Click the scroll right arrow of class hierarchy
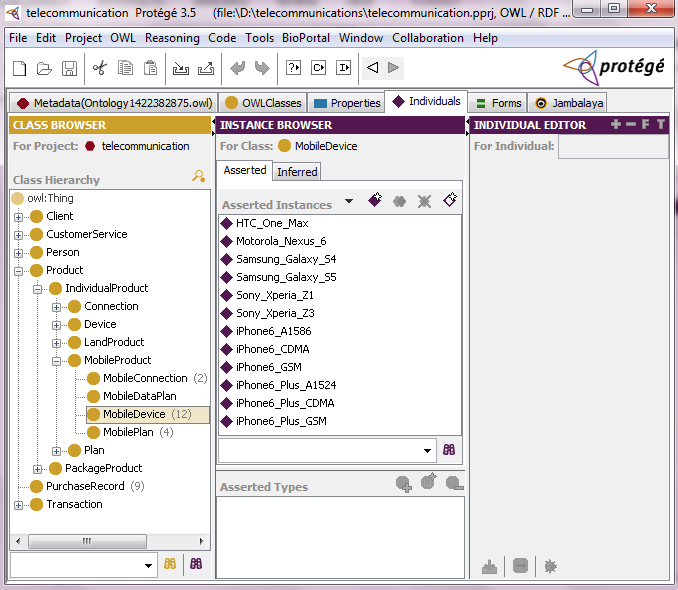 coord(201,541)
